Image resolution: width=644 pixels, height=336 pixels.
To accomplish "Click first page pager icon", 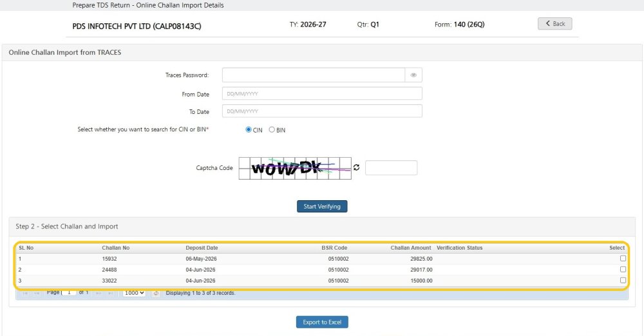I will coord(25,294).
